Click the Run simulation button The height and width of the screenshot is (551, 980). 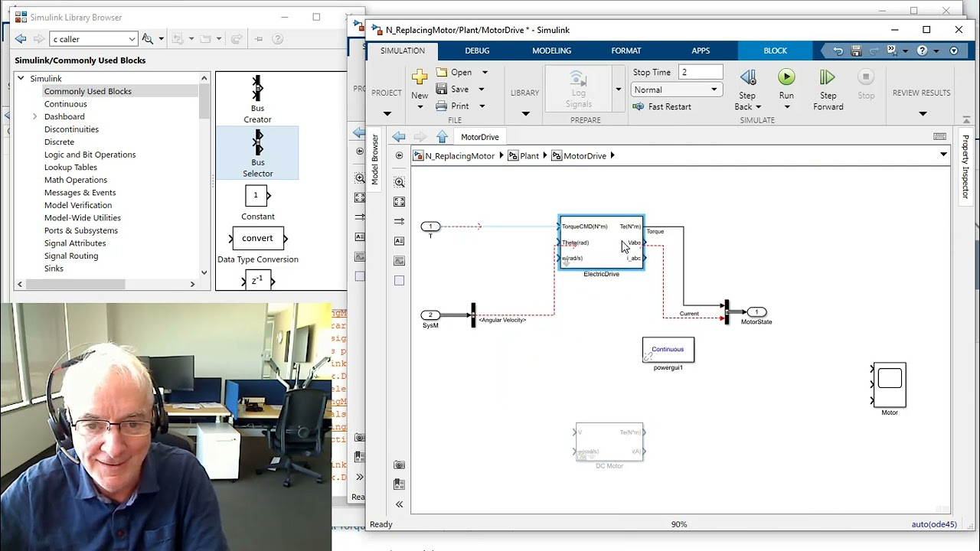coord(786,77)
